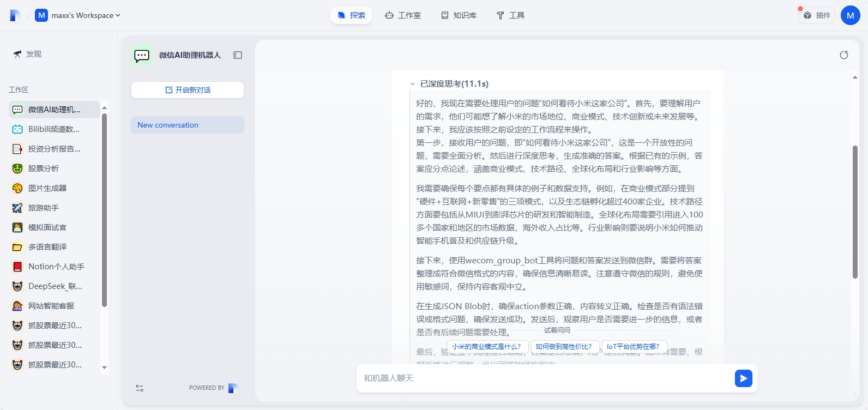The width and height of the screenshot is (868, 410).
Task: Click the workspace list scroll-down arrow
Action: point(104,368)
